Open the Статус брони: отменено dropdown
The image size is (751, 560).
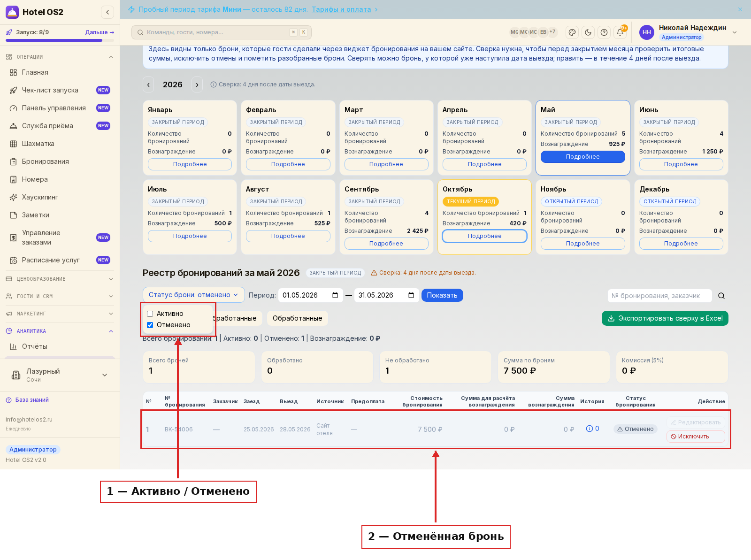[194, 295]
